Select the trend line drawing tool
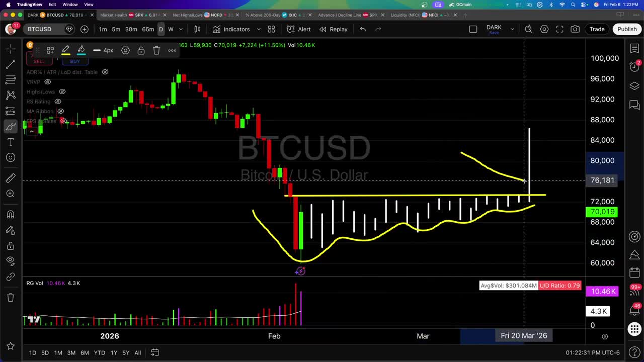This screenshot has height=362, width=644. tap(10, 64)
